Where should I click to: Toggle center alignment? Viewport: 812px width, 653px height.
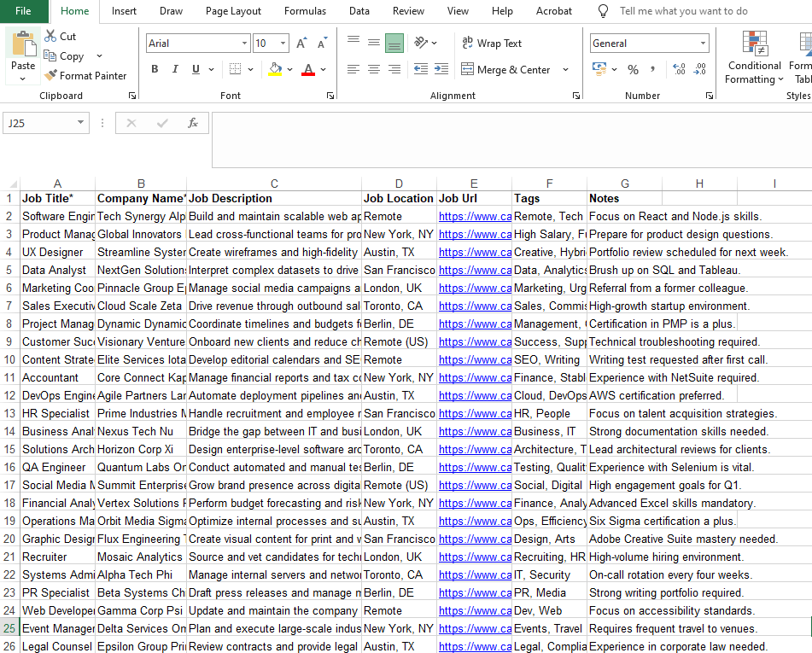tap(373, 68)
